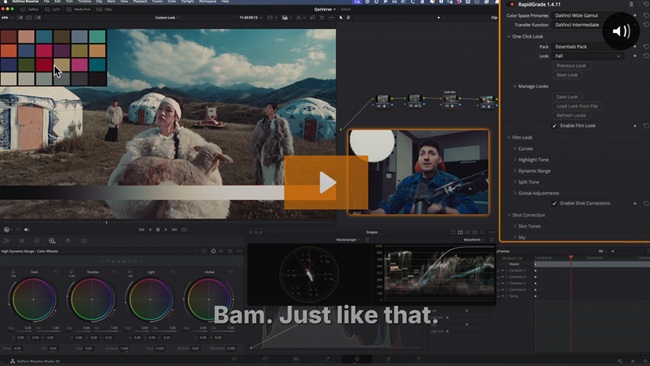Play the viewer clip forward
This screenshot has width=650, height=366.
pyautogui.click(x=166, y=230)
